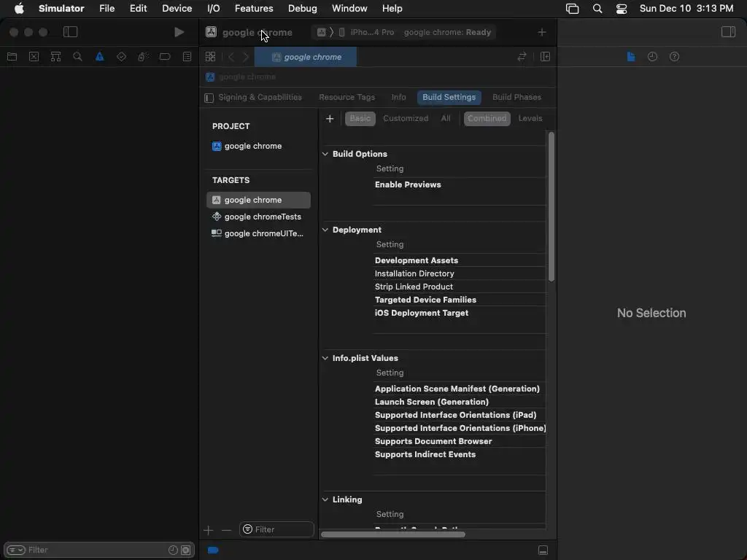Open navigator filter options dropdown
747x560 pixels.
coord(16,550)
